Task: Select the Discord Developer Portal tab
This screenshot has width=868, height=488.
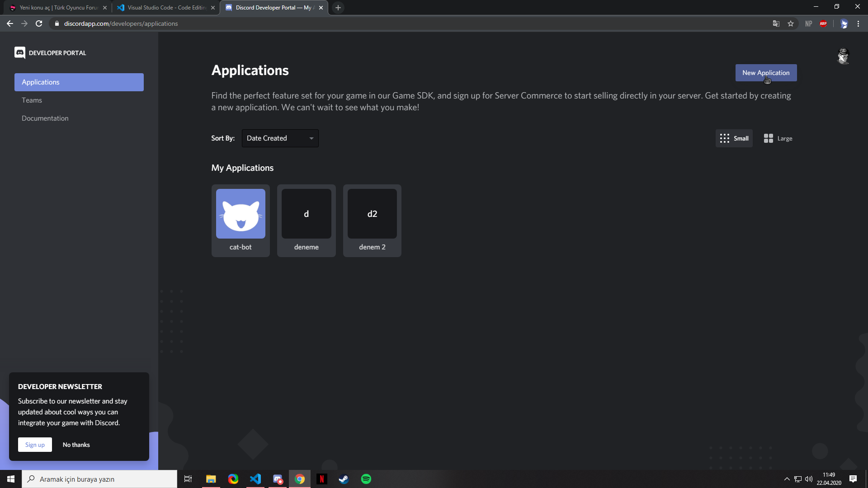Action: coord(274,8)
